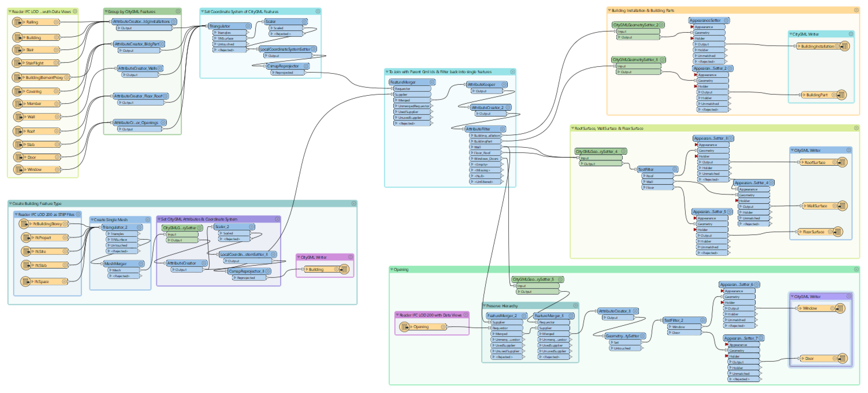
Task: Select the AttributeCreator_Walls transformer
Action: click(x=137, y=68)
